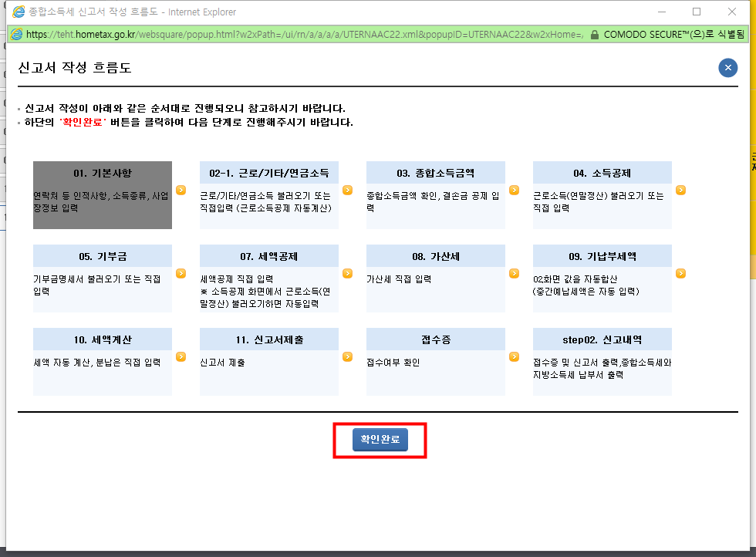756x557 pixels.
Task: Click the red 확인완료 text in instructions
Action: (x=83, y=122)
